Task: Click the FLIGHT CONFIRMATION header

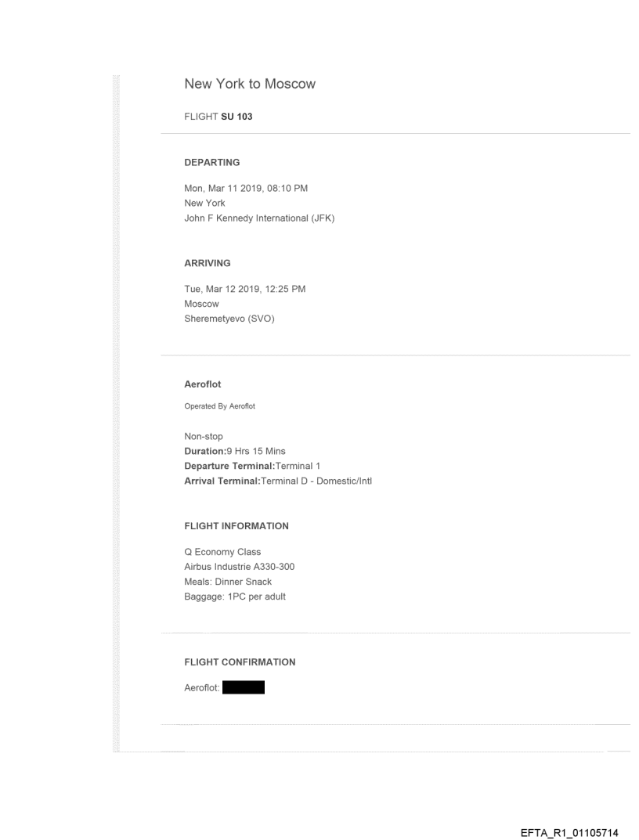Action: pos(240,662)
